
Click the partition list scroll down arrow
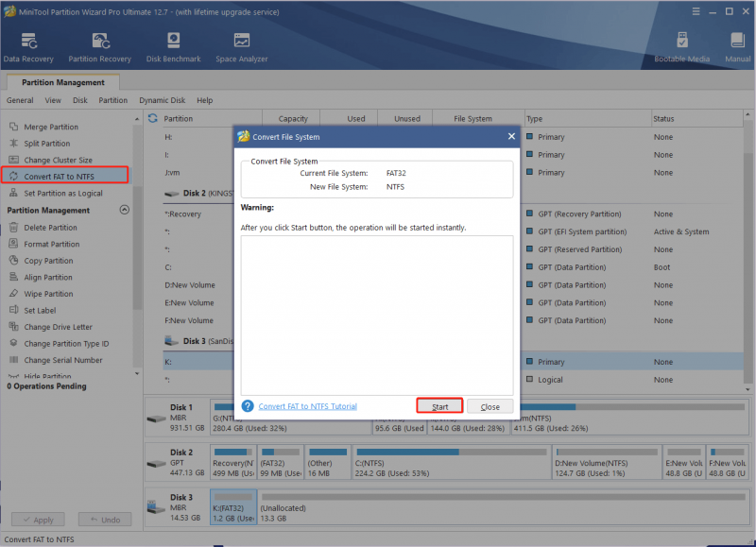point(747,389)
